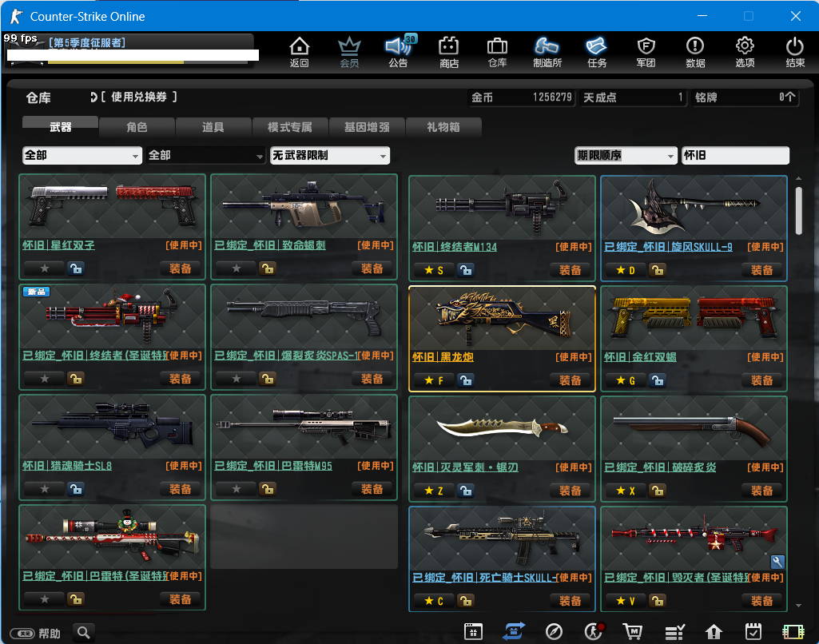Screen dimensions: 819x644
Task: Switch to the 道具 tab
Action: (x=213, y=126)
